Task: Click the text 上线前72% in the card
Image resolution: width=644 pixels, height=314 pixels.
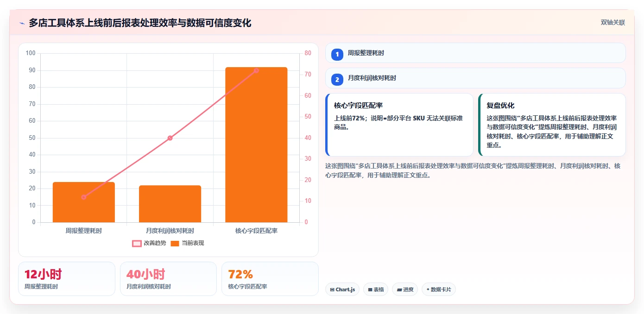Action: coord(349,119)
